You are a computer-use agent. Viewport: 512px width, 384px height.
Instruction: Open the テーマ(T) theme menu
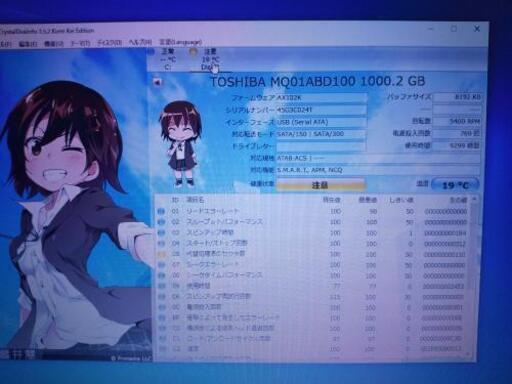[80, 43]
